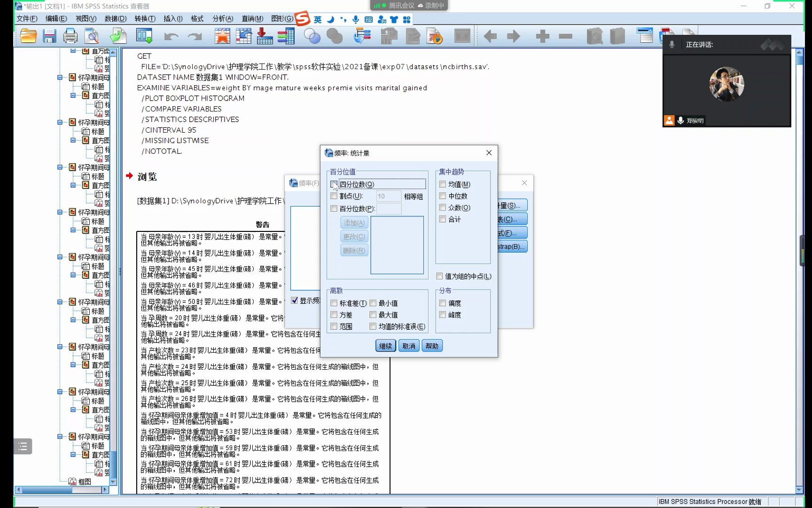Enable 百分位数 percentiles checkbox
Viewport: 812px width, 508px height.
(334, 208)
